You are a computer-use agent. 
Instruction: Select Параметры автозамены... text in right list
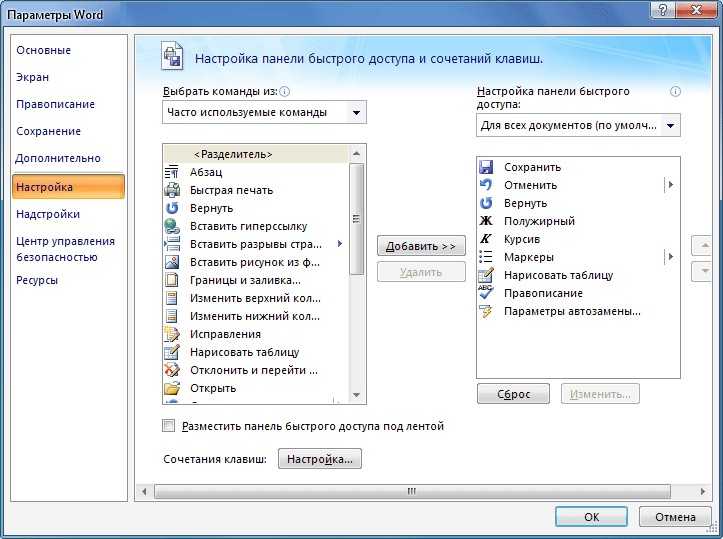pos(572,311)
